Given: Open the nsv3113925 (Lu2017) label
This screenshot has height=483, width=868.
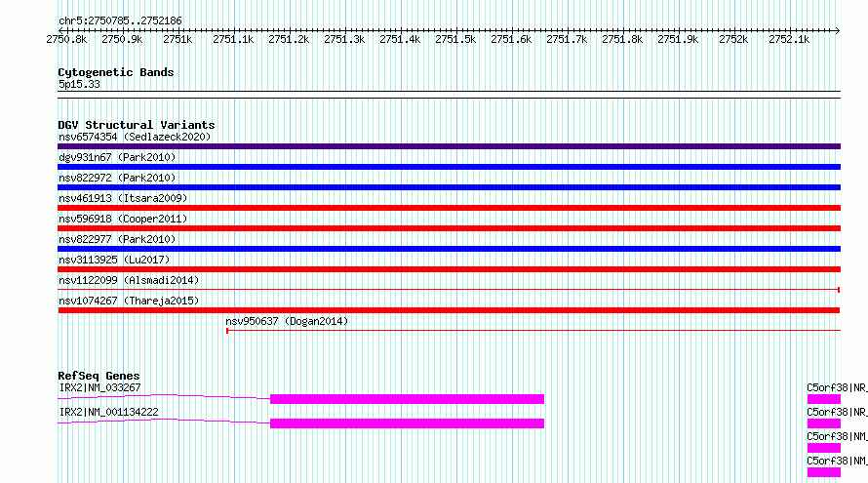Looking at the screenshot, I should (x=114, y=260).
